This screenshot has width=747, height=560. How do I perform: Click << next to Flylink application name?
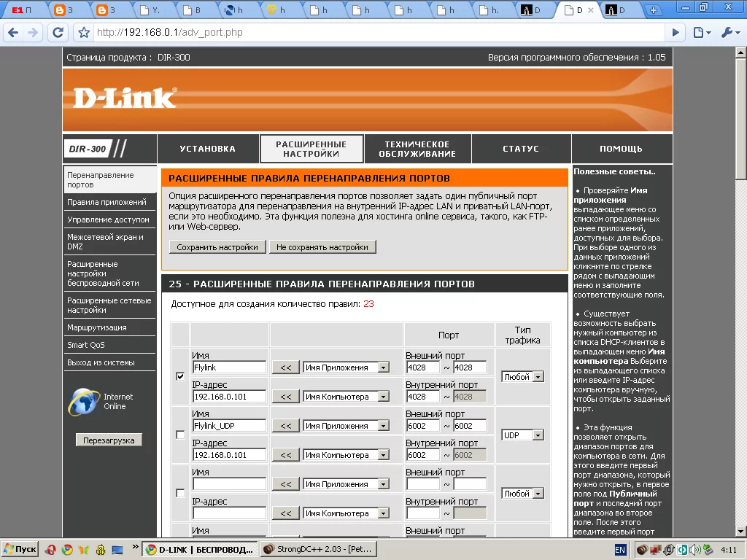tap(286, 367)
